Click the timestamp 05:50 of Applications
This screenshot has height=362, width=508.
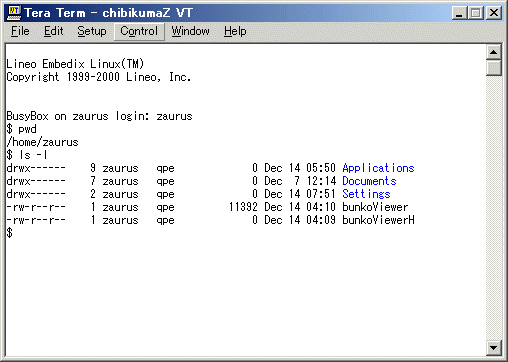pyautogui.click(x=321, y=168)
